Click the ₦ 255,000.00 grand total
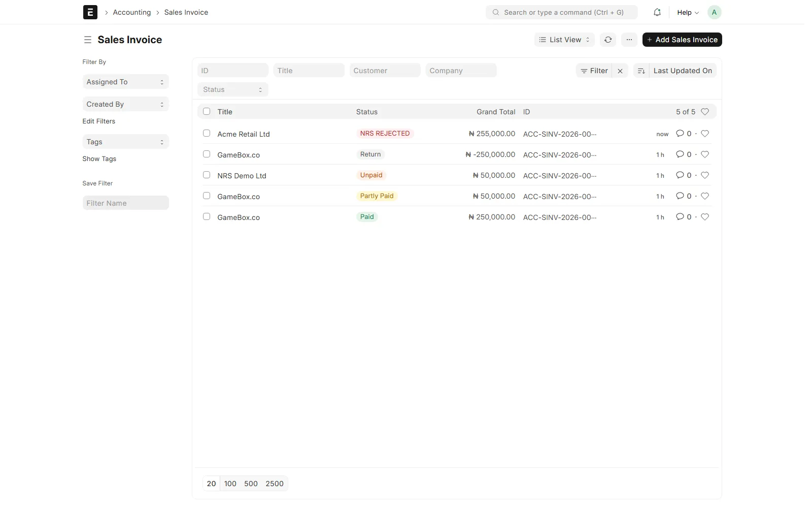 pos(492,134)
